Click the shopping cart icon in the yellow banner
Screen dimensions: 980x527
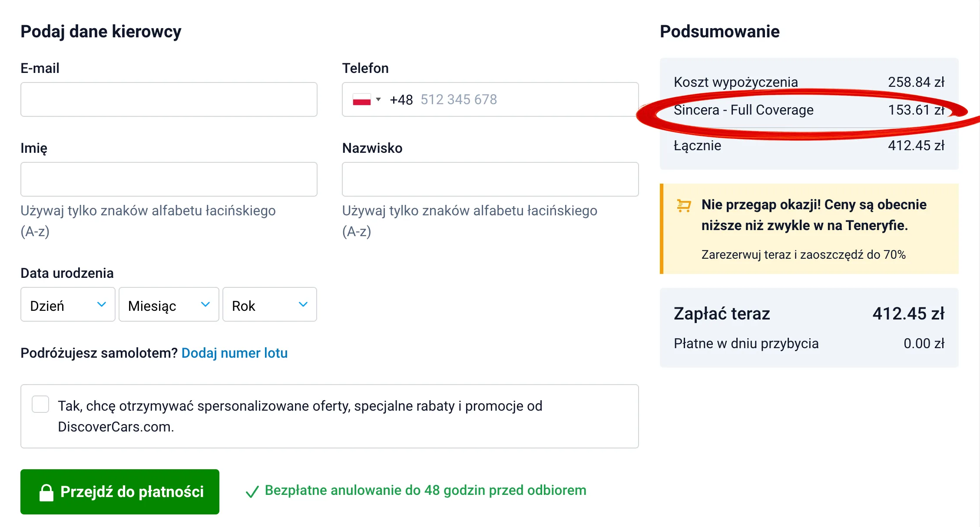[683, 205]
